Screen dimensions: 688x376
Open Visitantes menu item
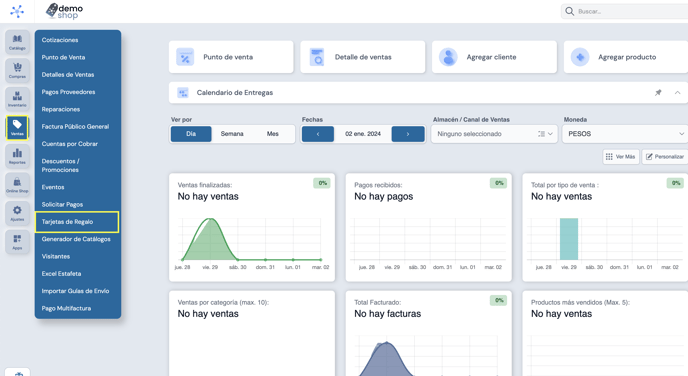56,256
